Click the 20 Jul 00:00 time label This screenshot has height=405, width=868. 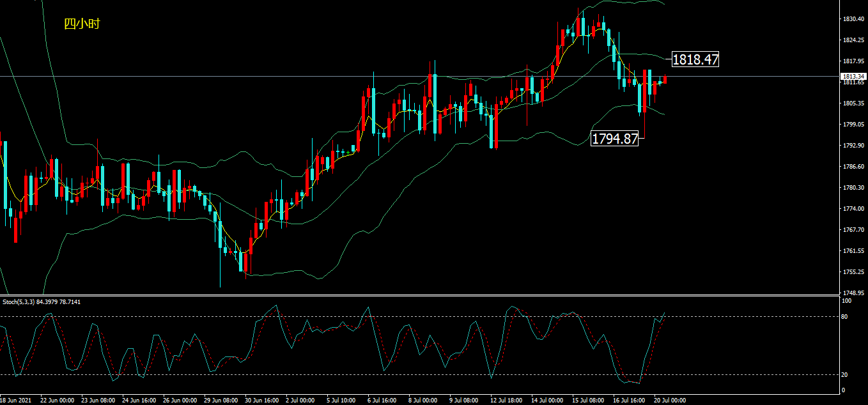tap(670, 401)
